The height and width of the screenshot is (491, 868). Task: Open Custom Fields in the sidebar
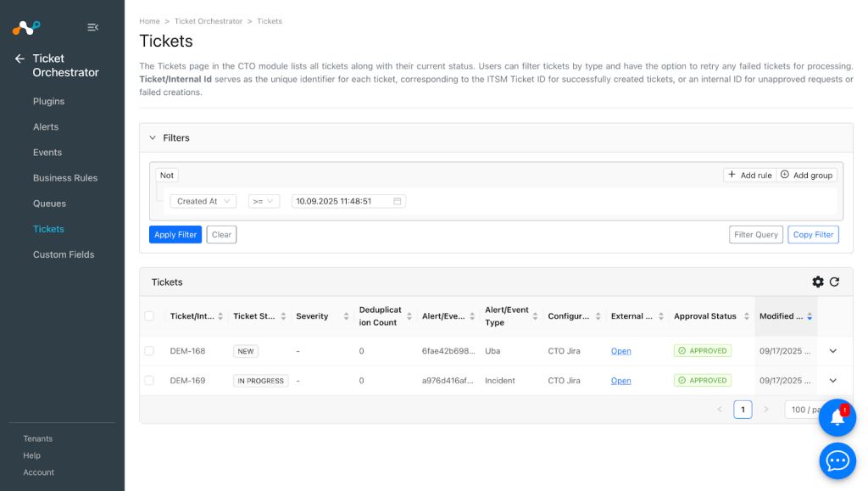click(x=64, y=254)
